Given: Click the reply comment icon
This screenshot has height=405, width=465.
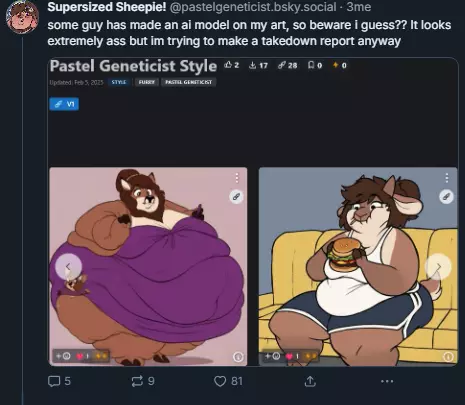Looking at the screenshot, I should (54, 381).
